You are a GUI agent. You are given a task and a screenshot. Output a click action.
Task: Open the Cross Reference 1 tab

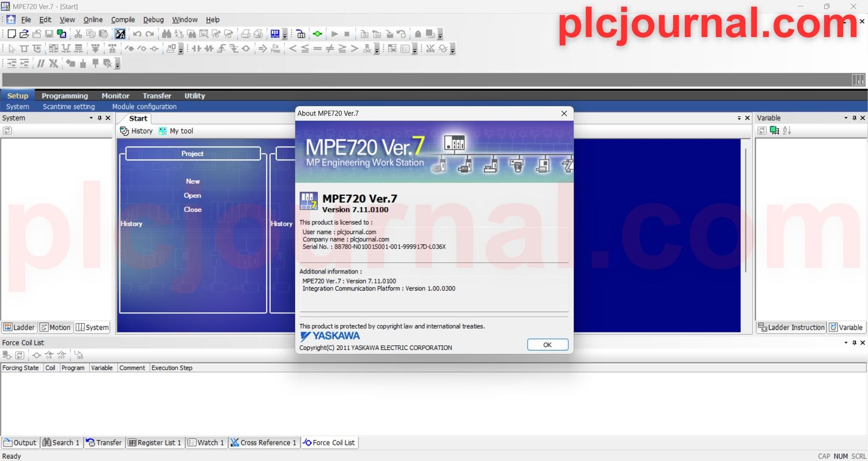(264, 443)
